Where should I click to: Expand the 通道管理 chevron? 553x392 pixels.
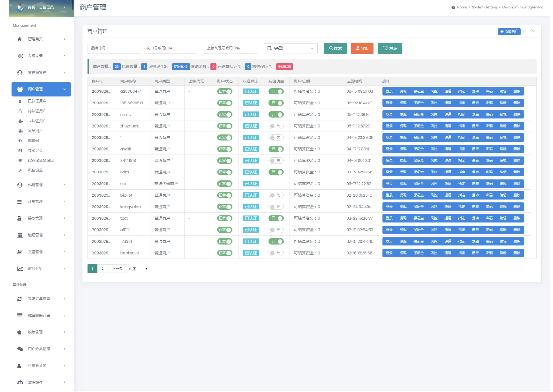tap(64, 235)
